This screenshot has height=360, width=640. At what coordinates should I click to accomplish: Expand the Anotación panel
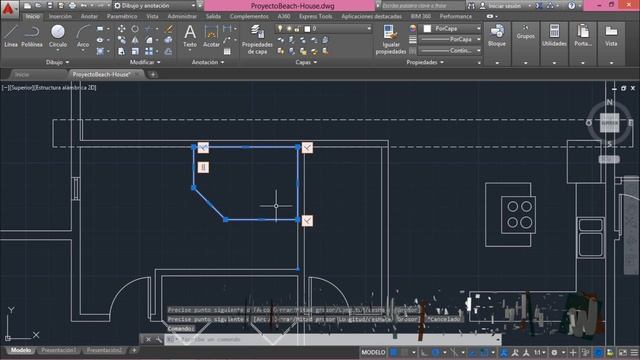tap(208, 62)
